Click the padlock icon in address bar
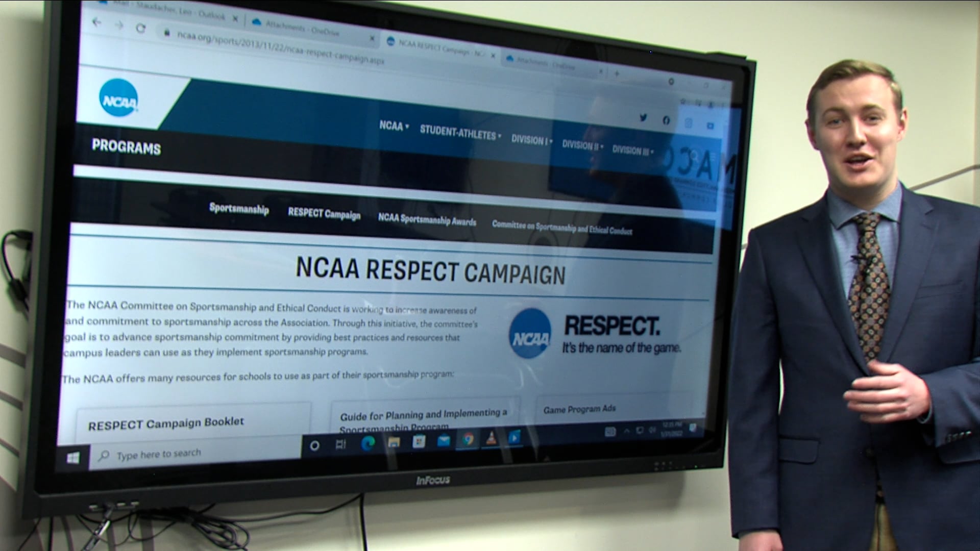 click(166, 32)
